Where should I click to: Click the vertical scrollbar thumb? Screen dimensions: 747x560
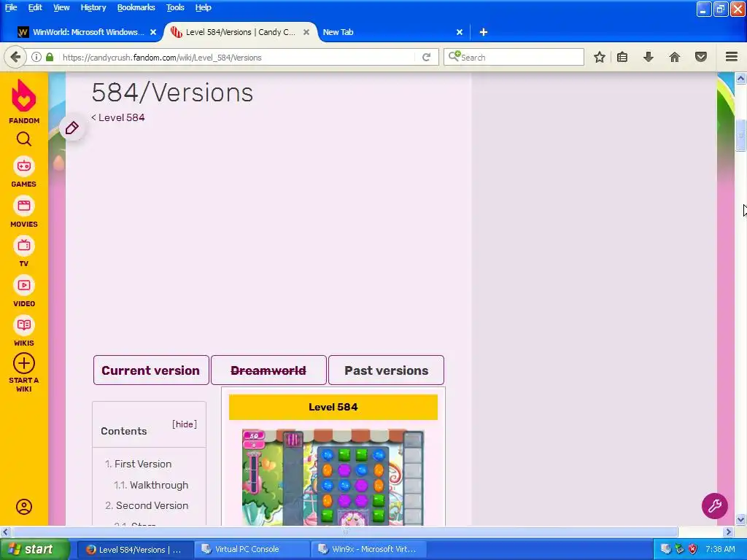tap(741, 135)
